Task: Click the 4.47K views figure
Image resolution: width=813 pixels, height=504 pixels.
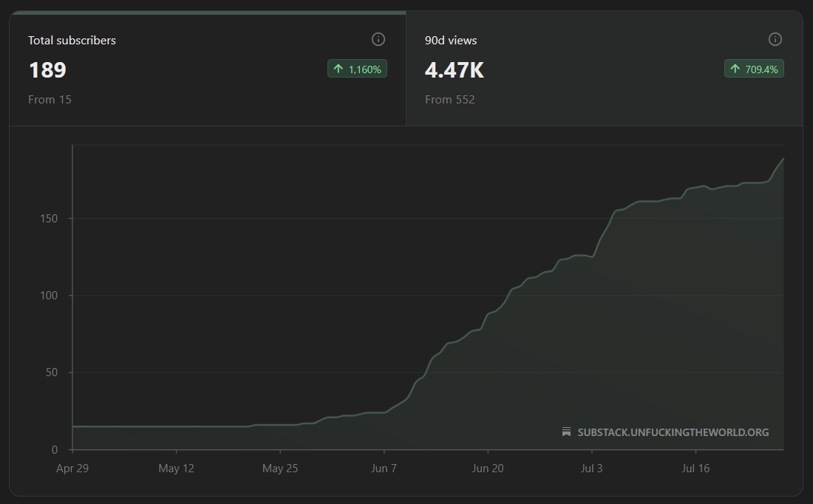Action: 455,70
